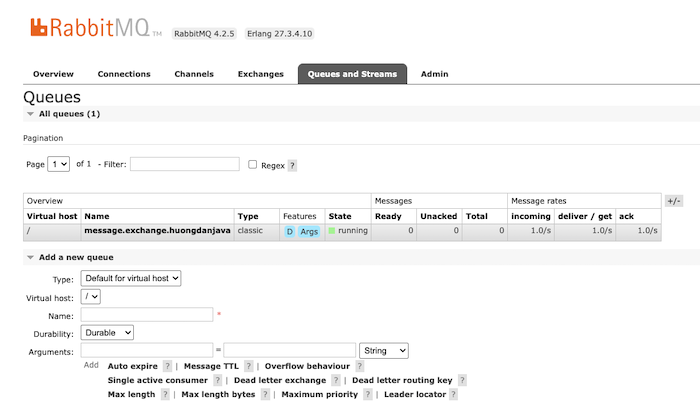This screenshot has width=700, height=401.
Task: Click the Args feature badge
Action: coord(309,231)
